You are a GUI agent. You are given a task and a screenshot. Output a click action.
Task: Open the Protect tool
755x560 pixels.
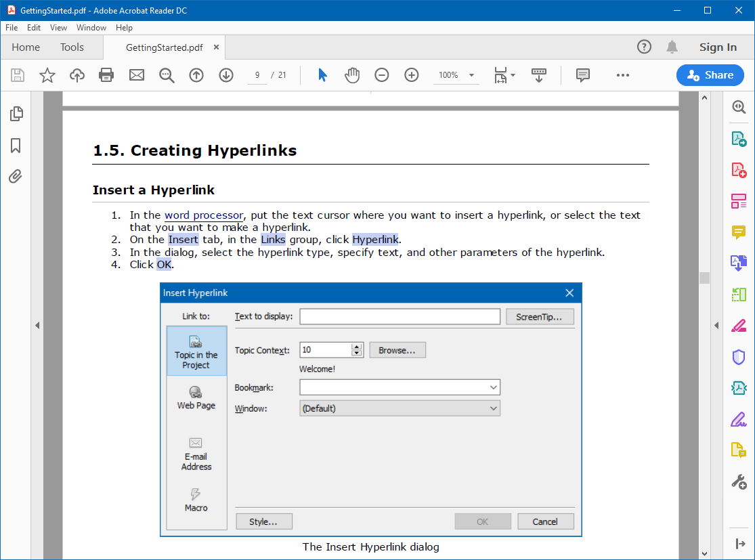(x=739, y=357)
